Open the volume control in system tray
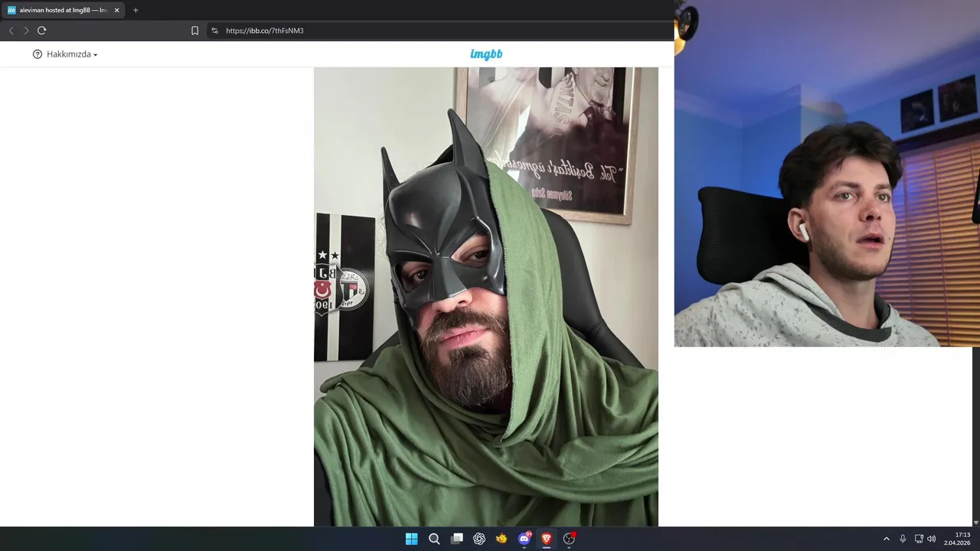This screenshot has height=551, width=980. click(932, 539)
